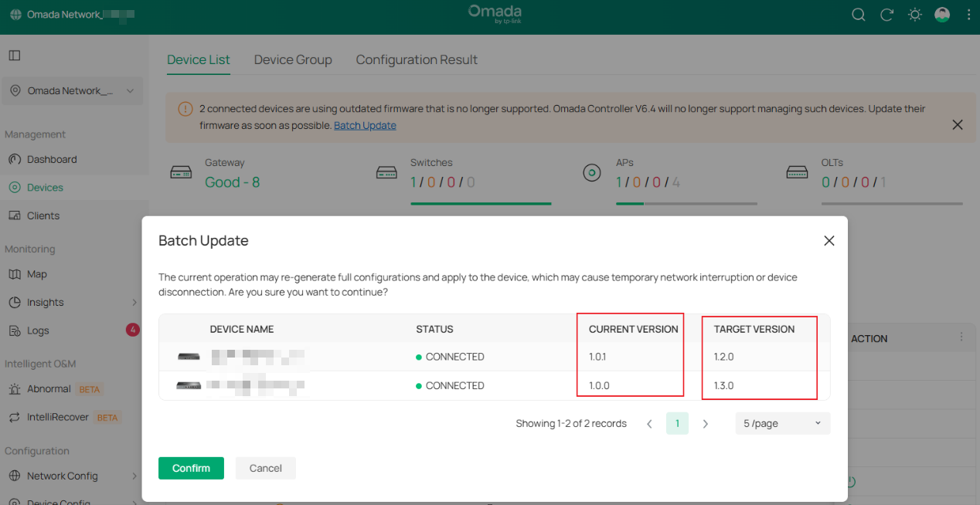The image size is (980, 505).
Task: Click current version 1.0.1
Action: pos(599,357)
